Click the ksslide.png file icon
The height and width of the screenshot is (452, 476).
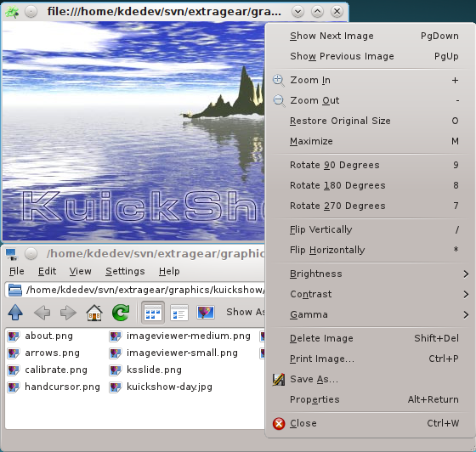click(116, 370)
